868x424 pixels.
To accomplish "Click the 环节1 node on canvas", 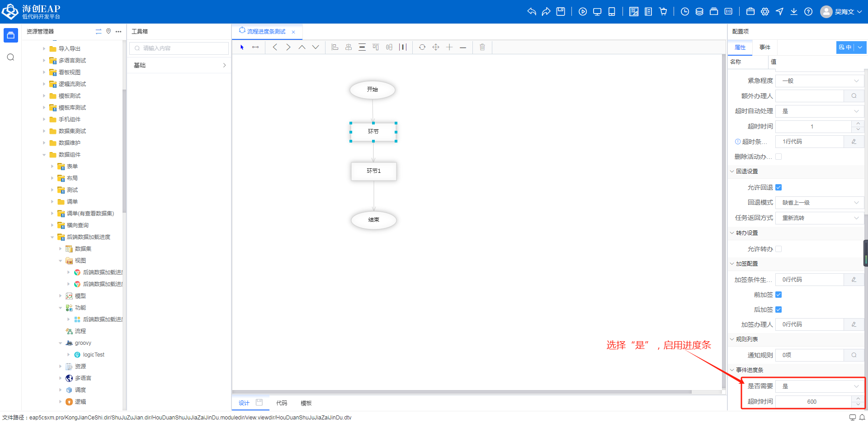I will tap(374, 171).
